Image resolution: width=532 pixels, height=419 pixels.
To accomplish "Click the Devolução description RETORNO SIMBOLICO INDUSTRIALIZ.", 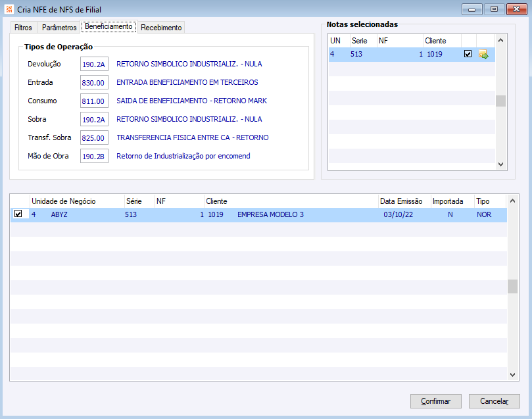I will (x=189, y=64).
